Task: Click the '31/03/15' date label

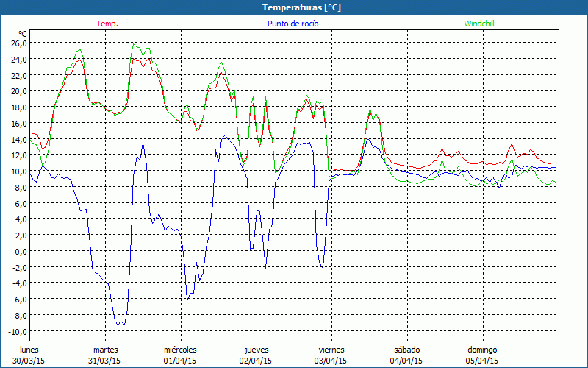Action: pyautogui.click(x=105, y=361)
